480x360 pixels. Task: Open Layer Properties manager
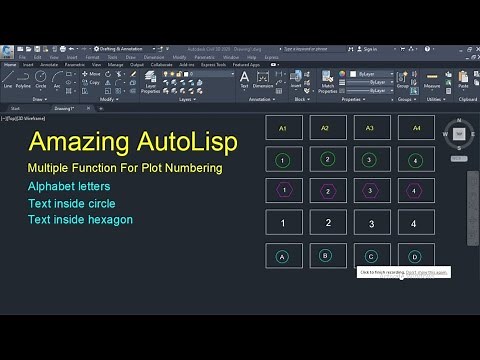point(150,82)
